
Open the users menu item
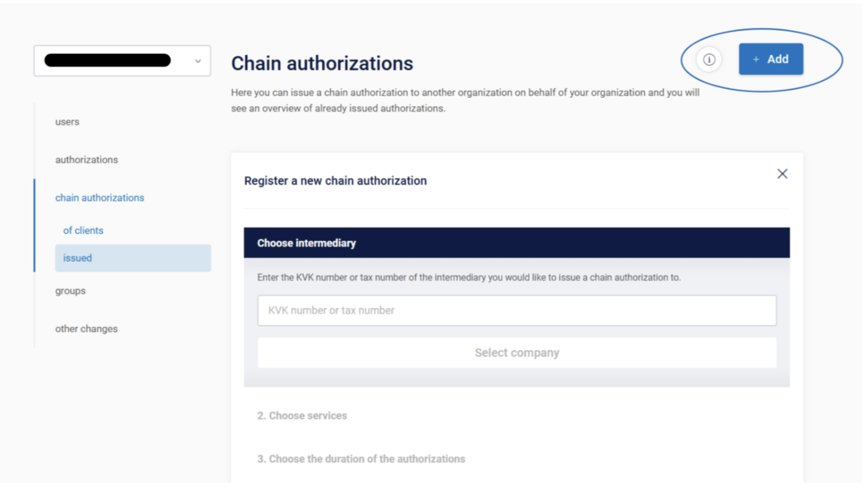67,122
